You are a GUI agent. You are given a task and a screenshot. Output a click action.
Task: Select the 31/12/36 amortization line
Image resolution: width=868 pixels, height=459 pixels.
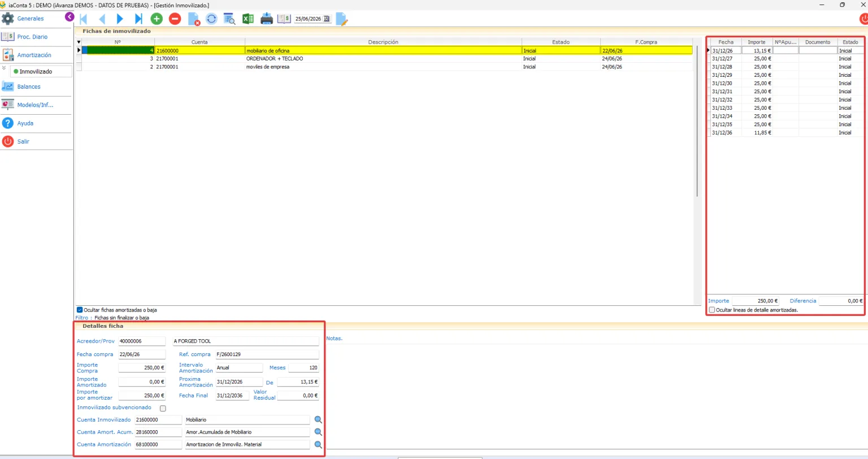pos(787,133)
